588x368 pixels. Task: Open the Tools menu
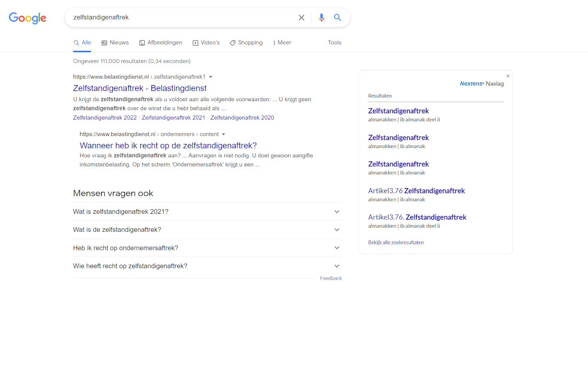click(x=334, y=42)
